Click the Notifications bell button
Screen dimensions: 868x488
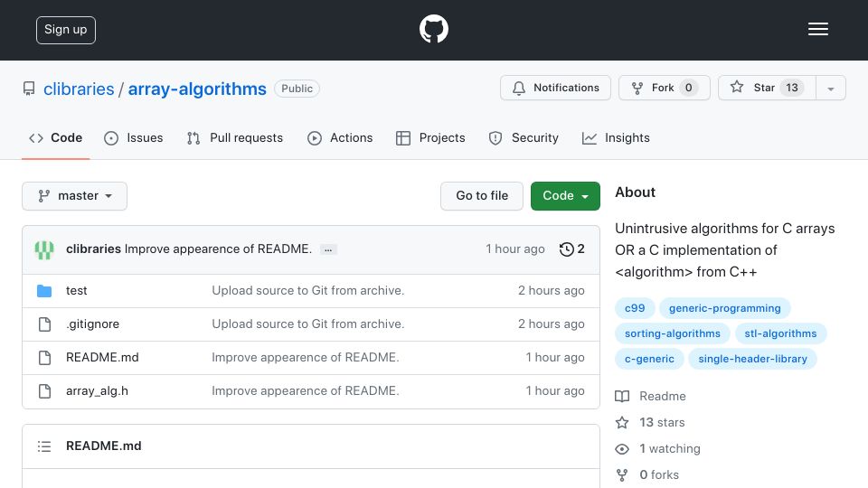[555, 88]
